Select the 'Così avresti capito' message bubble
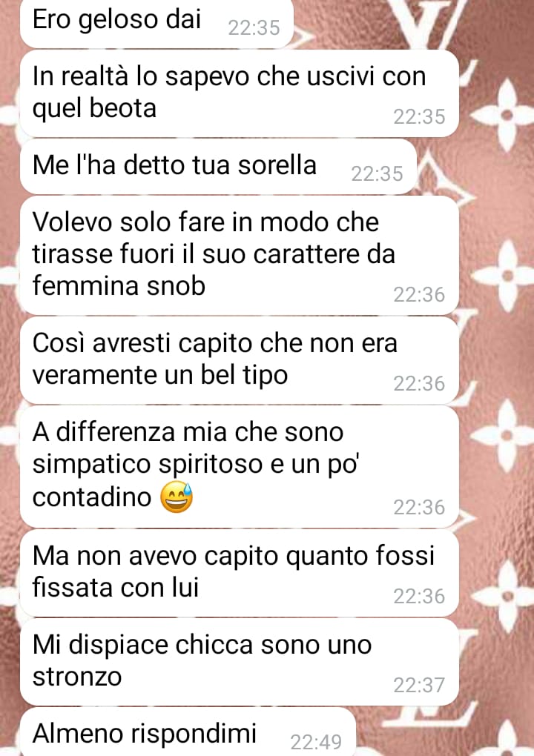The image size is (534, 756). pyautogui.click(x=240, y=360)
